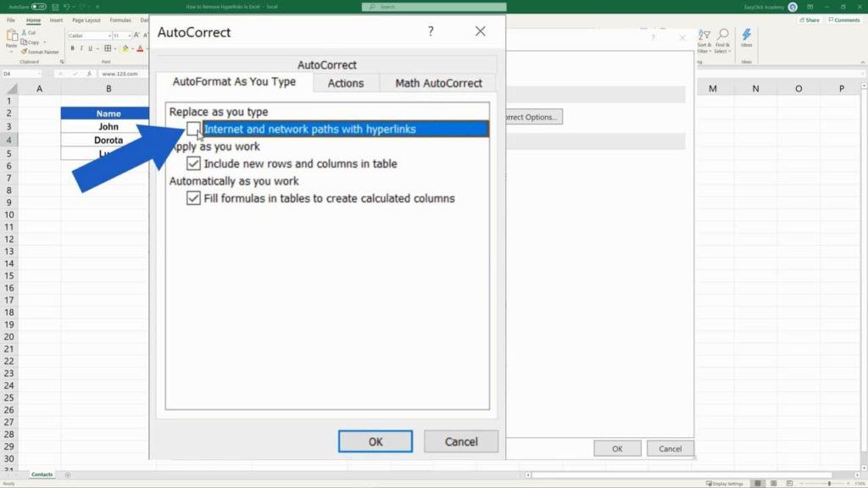Disable Fill formulas in tables to create calculated columns
The height and width of the screenshot is (488, 868).
pos(192,197)
